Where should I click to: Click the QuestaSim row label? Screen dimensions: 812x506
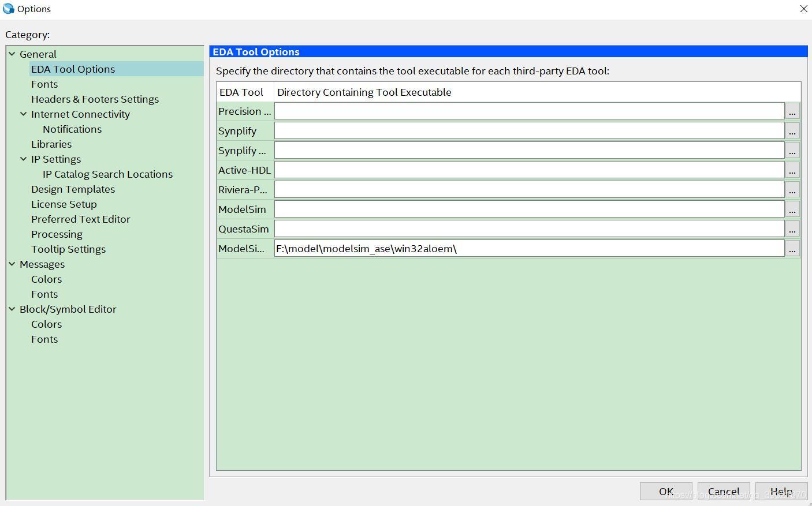245,228
